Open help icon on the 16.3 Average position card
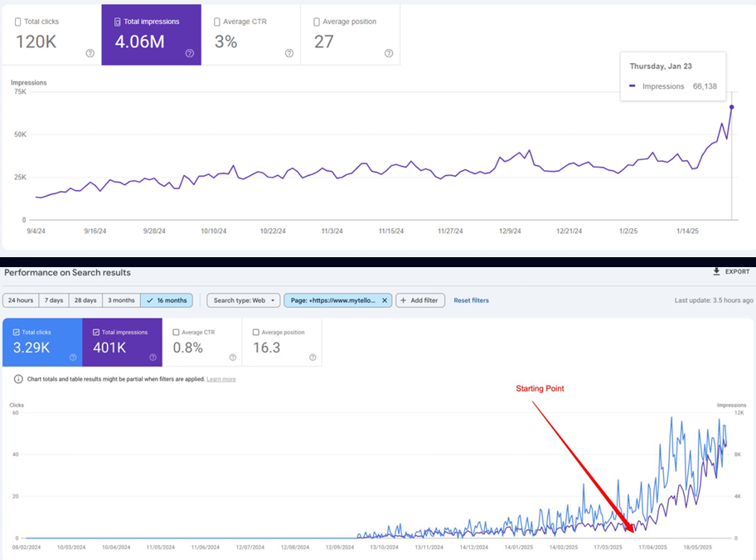 313,358
